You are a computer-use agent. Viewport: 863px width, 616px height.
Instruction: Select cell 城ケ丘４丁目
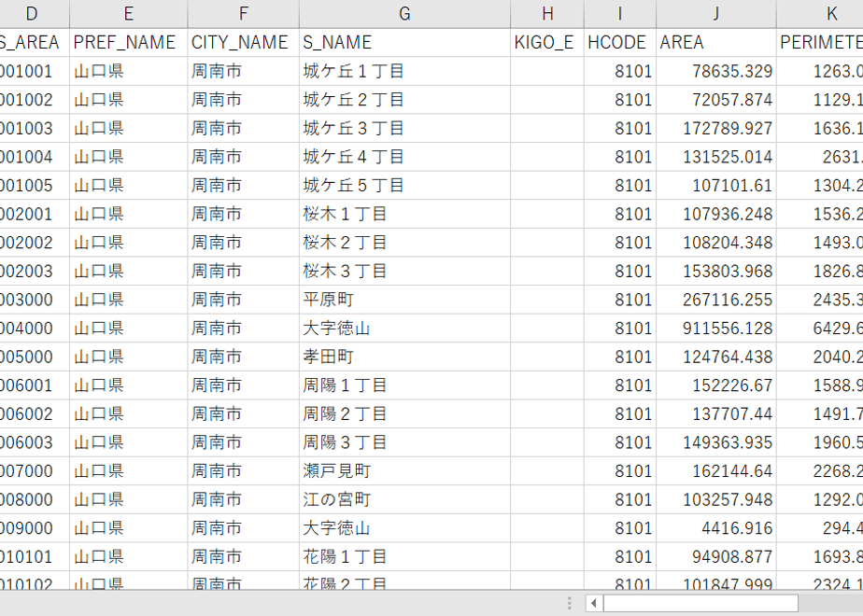point(404,157)
